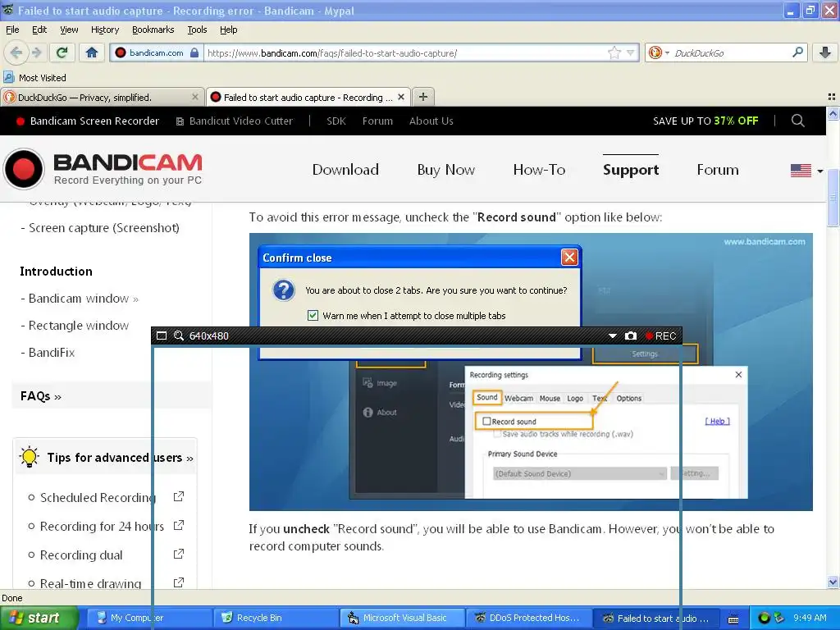Toggle the Record sound checkbox in the image

486,421
